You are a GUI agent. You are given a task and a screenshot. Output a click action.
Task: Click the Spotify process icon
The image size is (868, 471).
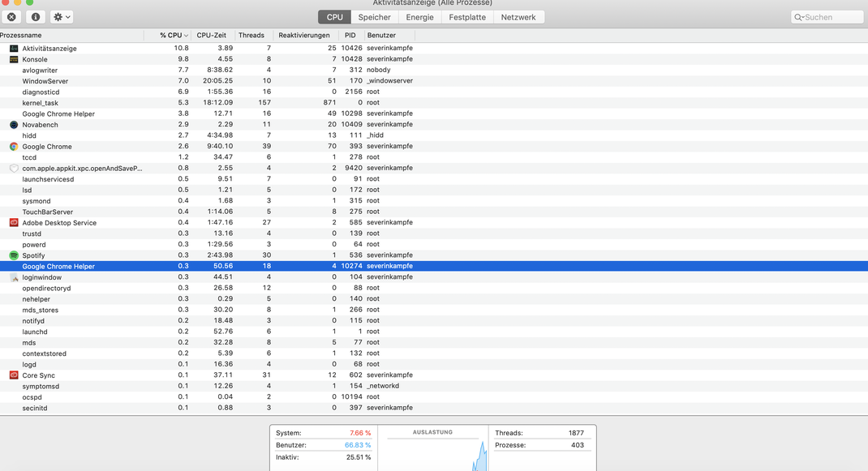14,255
